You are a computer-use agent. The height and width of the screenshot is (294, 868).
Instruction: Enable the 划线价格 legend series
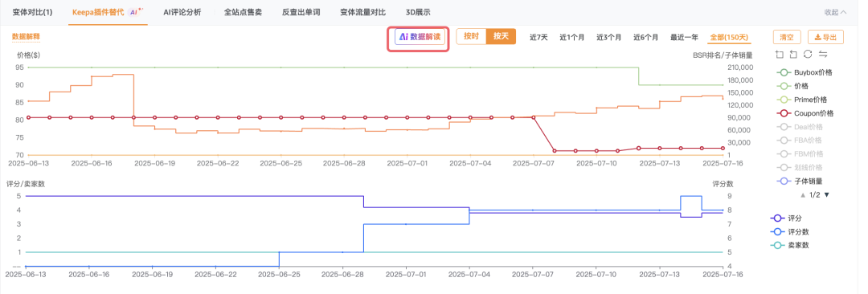[800, 167]
